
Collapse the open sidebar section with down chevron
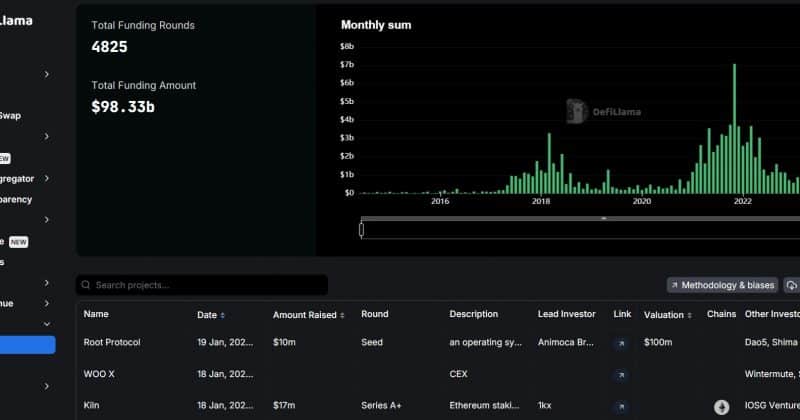pos(46,324)
